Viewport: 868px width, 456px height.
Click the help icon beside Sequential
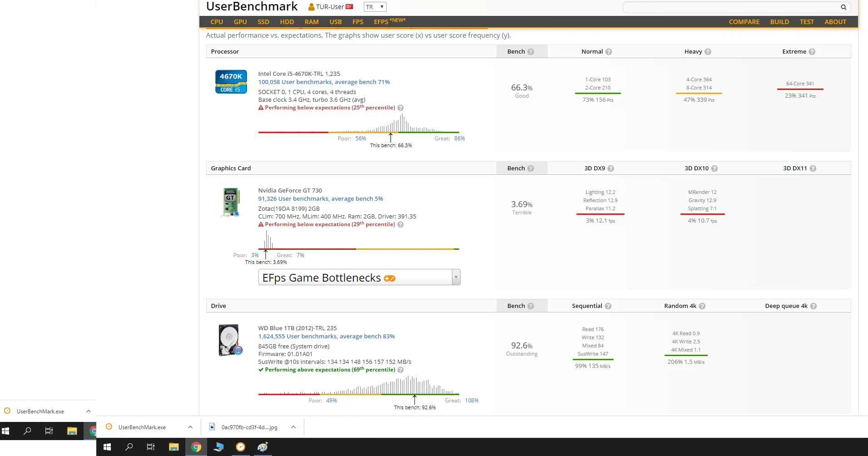tap(608, 306)
